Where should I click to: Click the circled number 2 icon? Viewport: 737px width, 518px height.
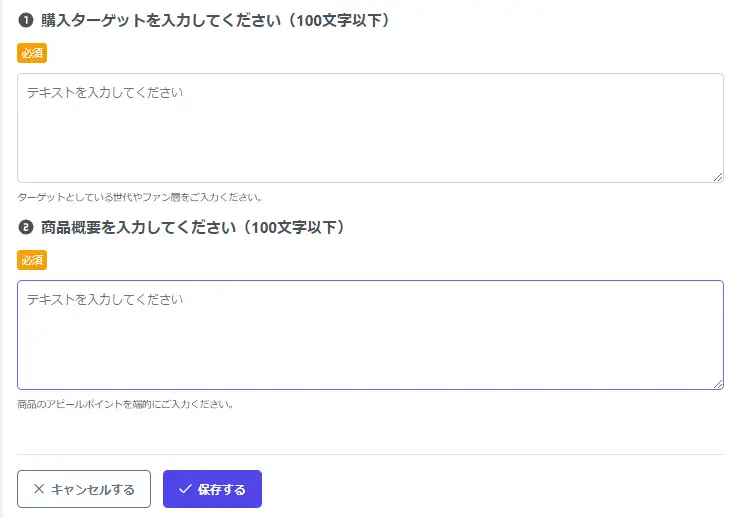coord(25,227)
